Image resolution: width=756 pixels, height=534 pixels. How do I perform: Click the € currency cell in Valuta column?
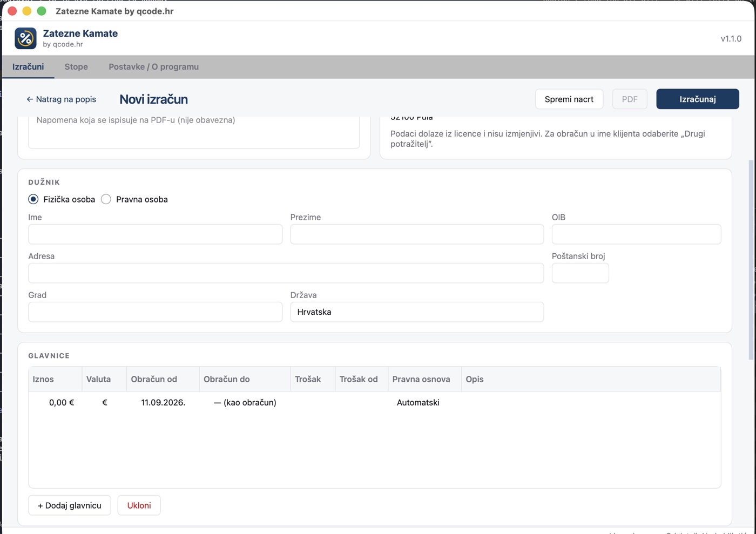(x=104, y=402)
